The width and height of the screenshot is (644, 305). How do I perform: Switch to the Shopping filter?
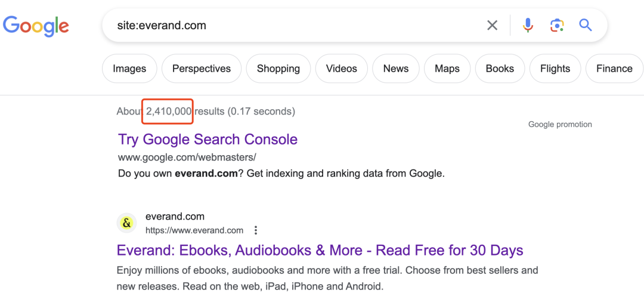coord(278,69)
